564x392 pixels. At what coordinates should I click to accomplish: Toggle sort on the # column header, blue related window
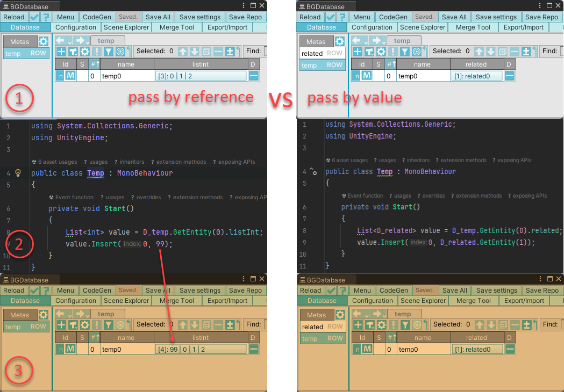pyautogui.click(x=391, y=64)
